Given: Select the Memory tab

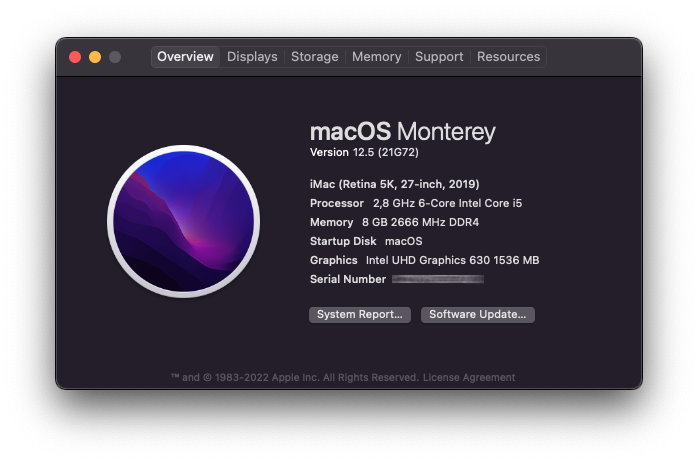Looking at the screenshot, I should pyautogui.click(x=377, y=57).
